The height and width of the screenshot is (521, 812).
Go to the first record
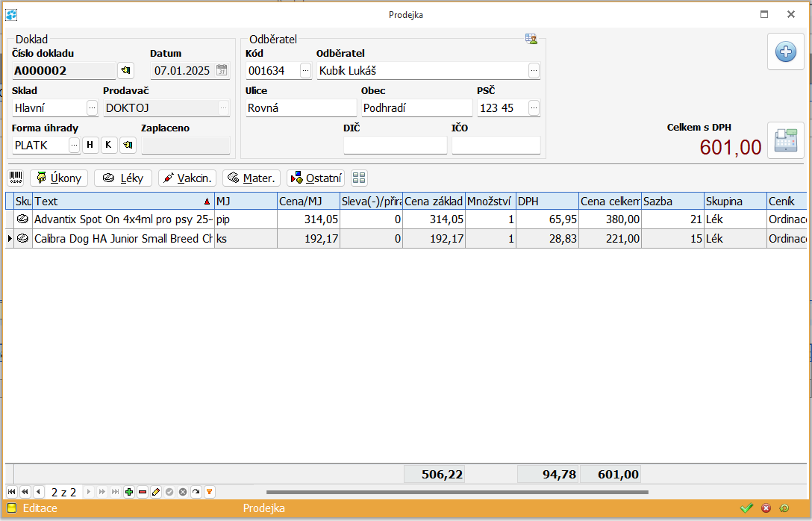pyautogui.click(x=12, y=492)
